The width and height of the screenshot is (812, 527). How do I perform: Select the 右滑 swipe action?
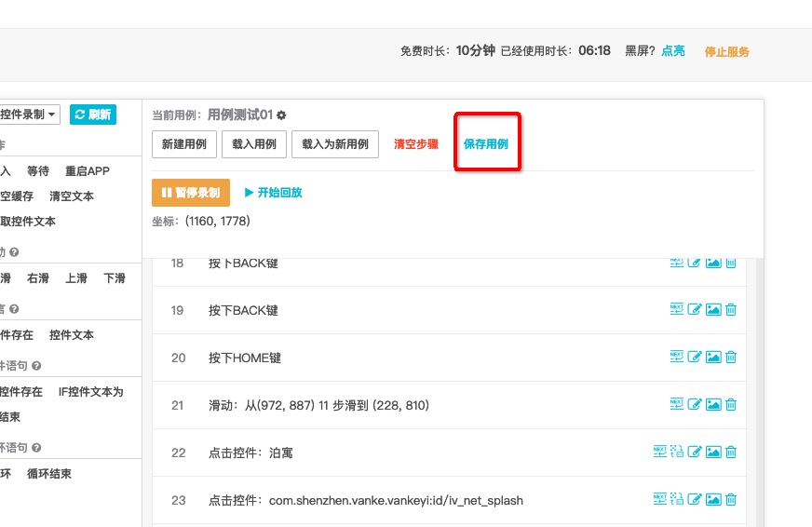[x=38, y=278]
